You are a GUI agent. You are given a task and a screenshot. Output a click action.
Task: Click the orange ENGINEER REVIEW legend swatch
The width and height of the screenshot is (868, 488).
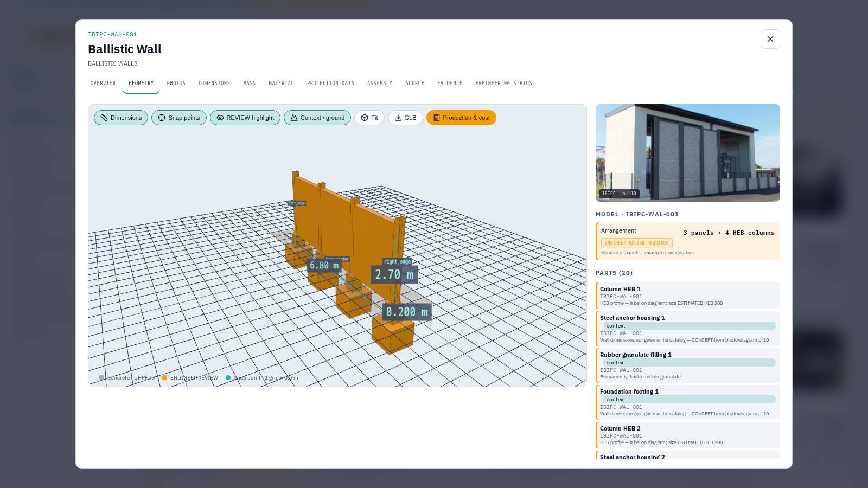164,378
